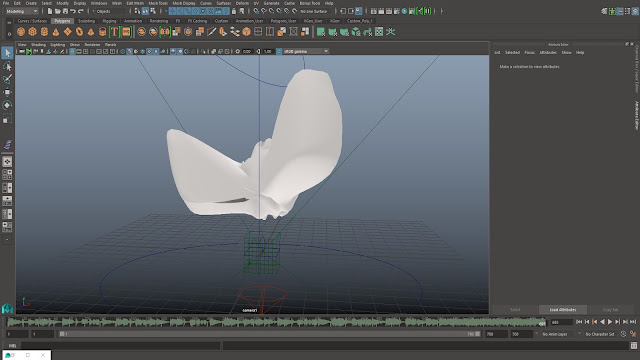Image resolution: width=640 pixels, height=360 pixels.
Task: Toggle the selection lock icon
Action: pyautogui.click(x=234, y=11)
